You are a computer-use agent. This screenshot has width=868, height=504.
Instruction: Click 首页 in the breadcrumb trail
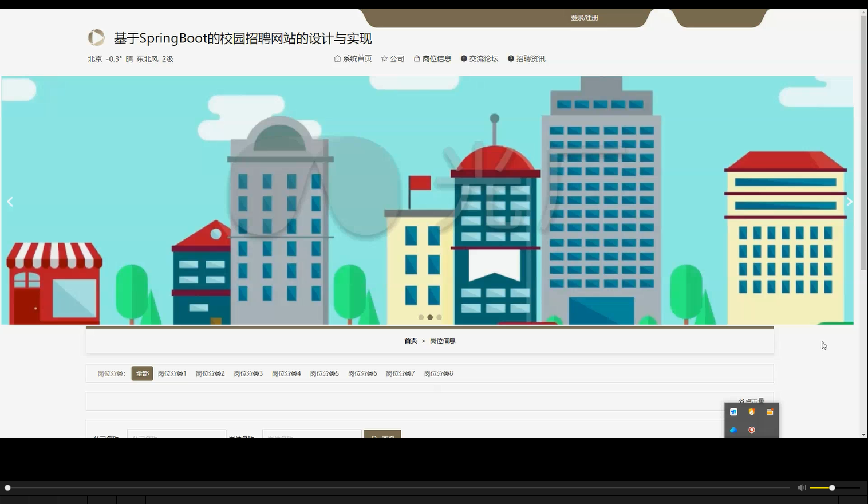(411, 340)
